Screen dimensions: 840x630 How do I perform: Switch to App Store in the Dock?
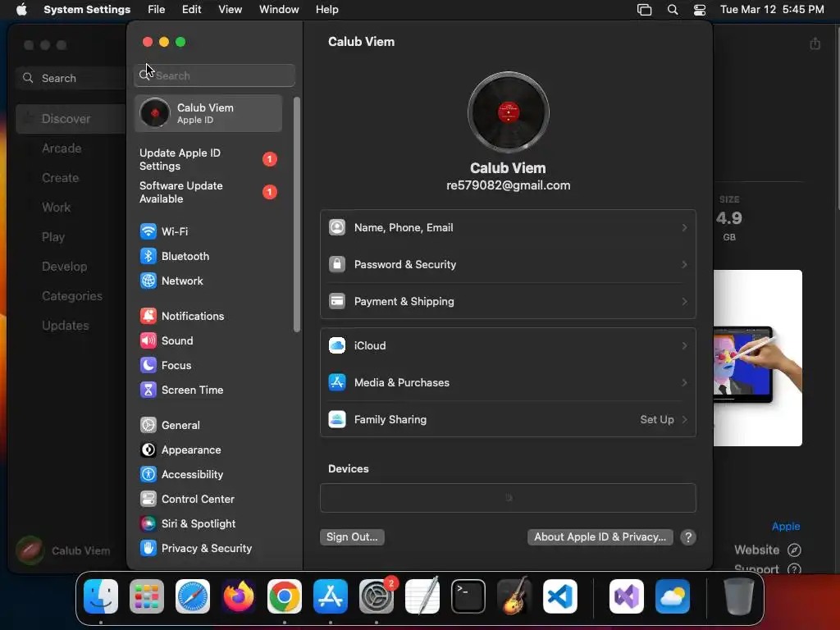(x=331, y=596)
